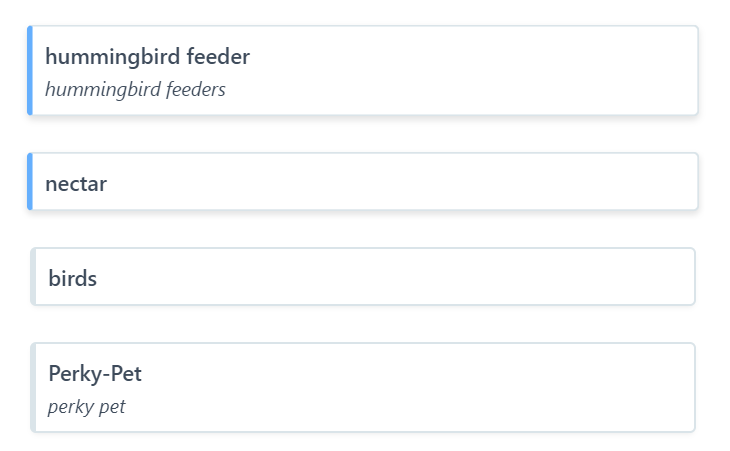Click the "nectar" title text
This screenshot has width=730, height=451.
(76, 184)
